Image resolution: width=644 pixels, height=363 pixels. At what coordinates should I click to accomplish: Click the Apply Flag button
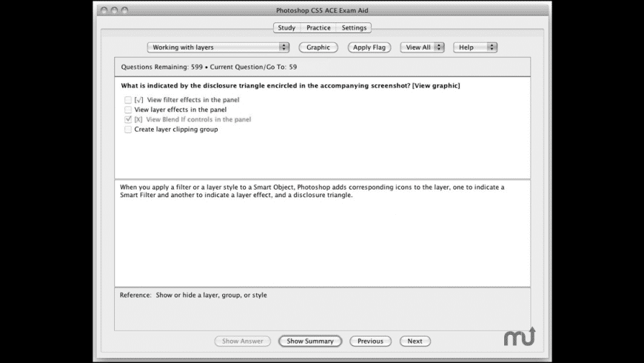369,47
